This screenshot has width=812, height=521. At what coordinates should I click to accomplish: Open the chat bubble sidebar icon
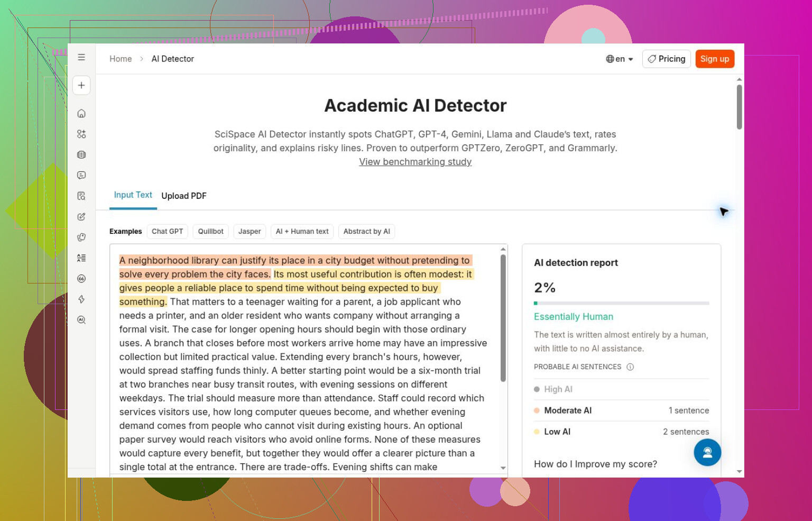coord(81,175)
